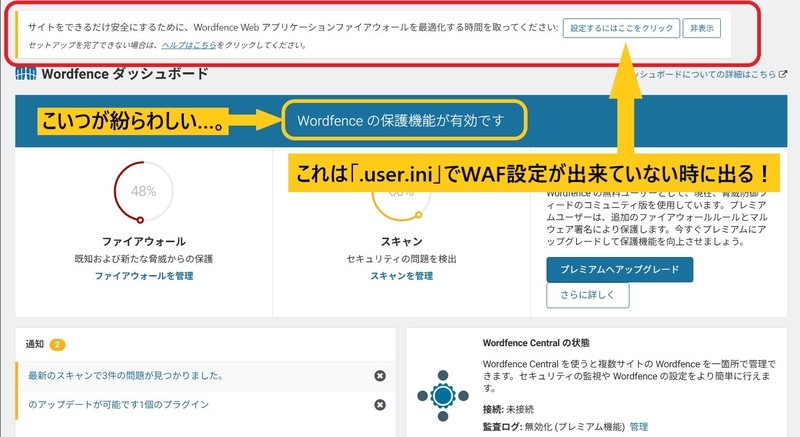
Task: Click the 接続: 未接続 status text
Action: point(508,409)
